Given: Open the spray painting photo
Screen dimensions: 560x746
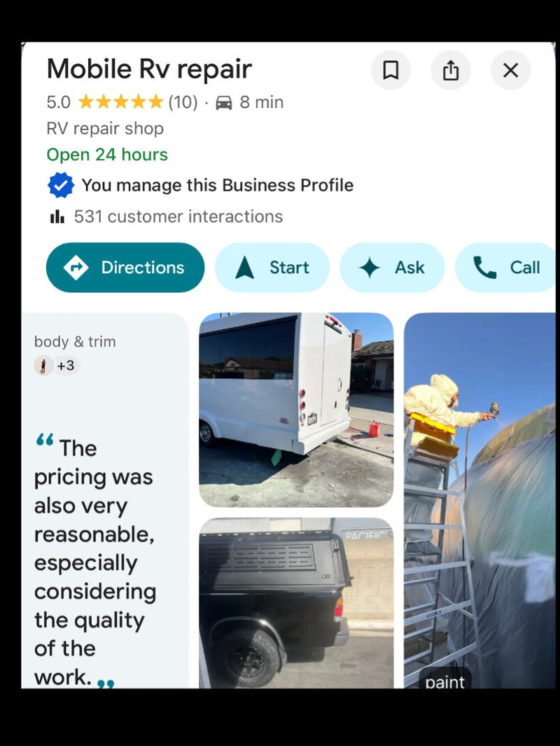Looking at the screenshot, I should click(479, 500).
